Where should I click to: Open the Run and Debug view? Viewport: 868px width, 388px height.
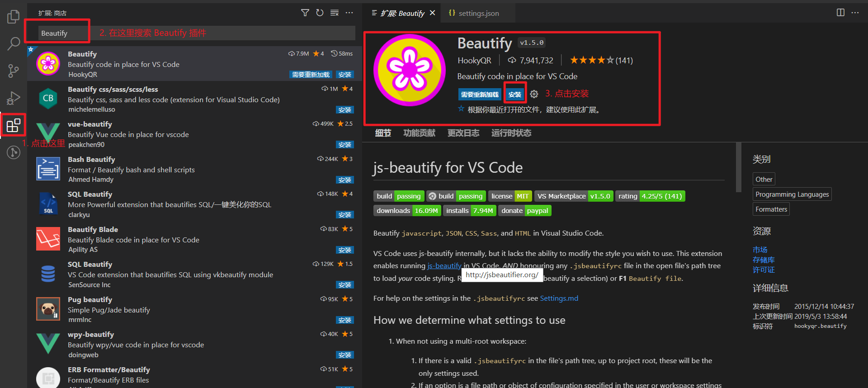point(14,98)
